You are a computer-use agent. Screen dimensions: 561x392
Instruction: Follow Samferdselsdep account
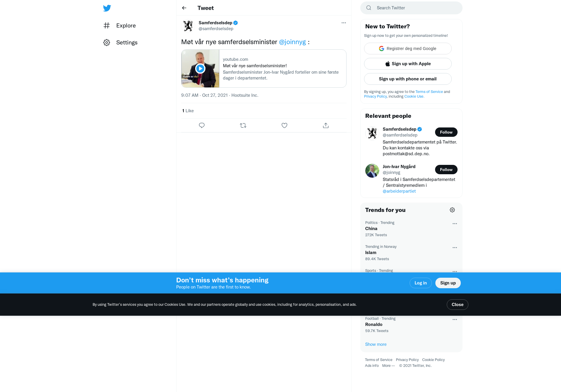pos(446,132)
